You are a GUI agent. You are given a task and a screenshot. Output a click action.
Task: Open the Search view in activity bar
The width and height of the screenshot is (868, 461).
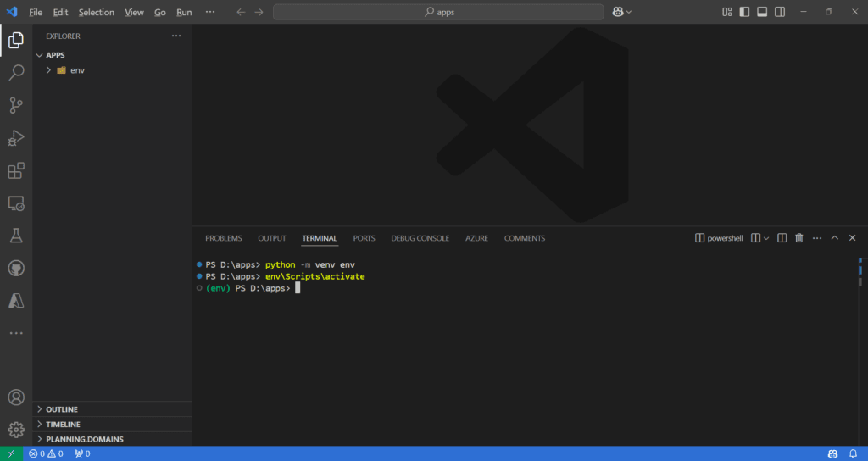[x=16, y=72]
